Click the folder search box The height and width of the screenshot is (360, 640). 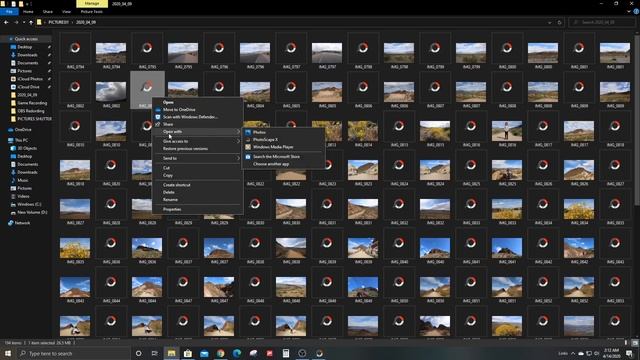click(x=602, y=22)
